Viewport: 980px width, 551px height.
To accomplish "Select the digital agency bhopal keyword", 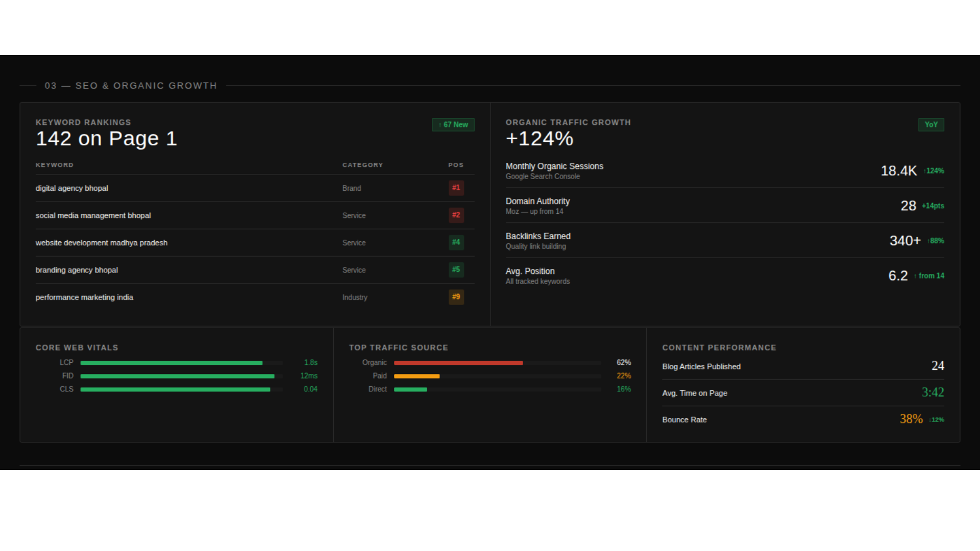I will pyautogui.click(x=72, y=188).
